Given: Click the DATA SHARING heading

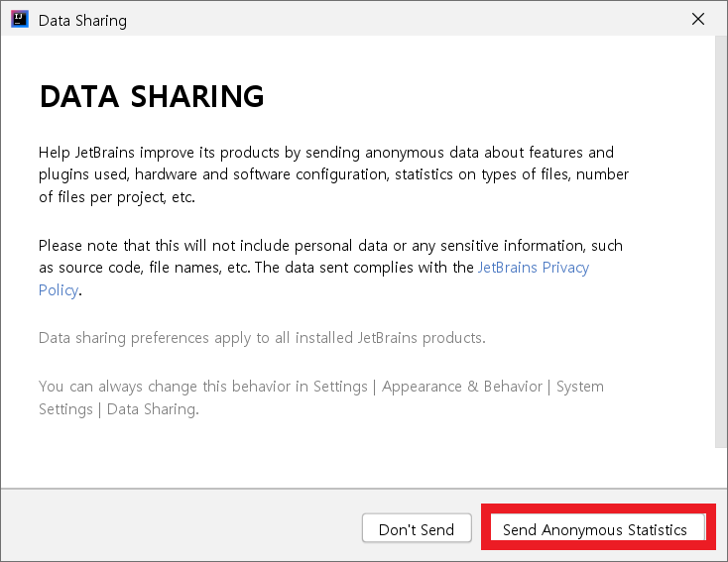Looking at the screenshot, I should tap(152, 96).
